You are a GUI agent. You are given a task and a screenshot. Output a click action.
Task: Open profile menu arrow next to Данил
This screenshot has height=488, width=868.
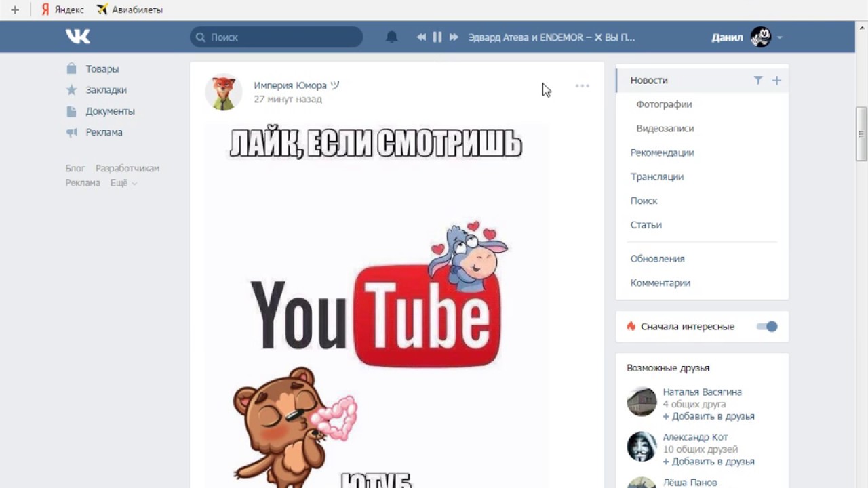(x=780, y=37)
